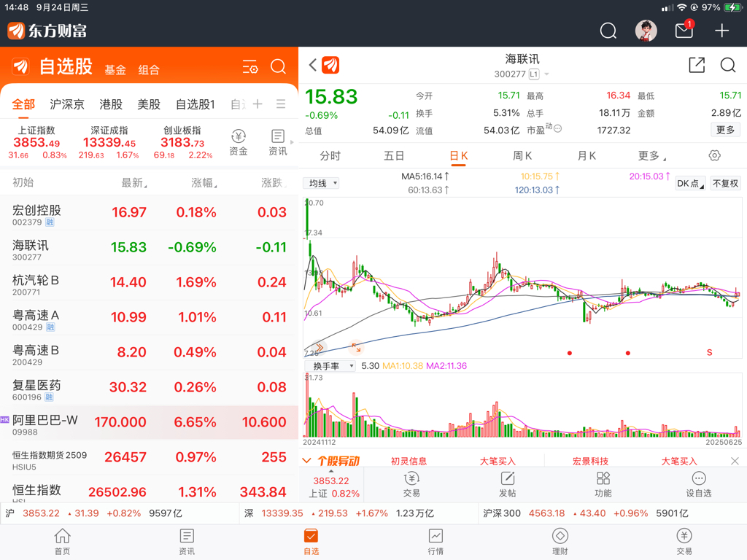Open 宏景科技 大笔买入 alert
The width and height of the screenshot is (747, 560).
click(x=635, y=461)
